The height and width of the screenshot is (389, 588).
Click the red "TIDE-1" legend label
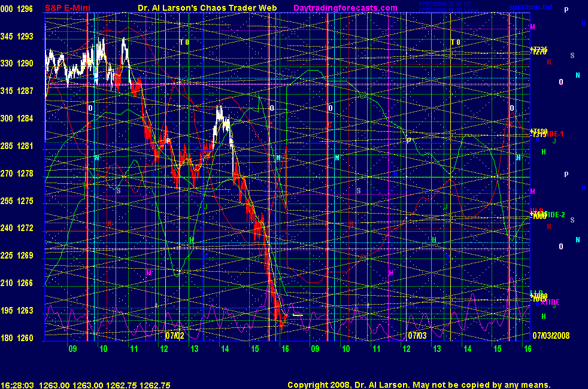pos(553,134)
